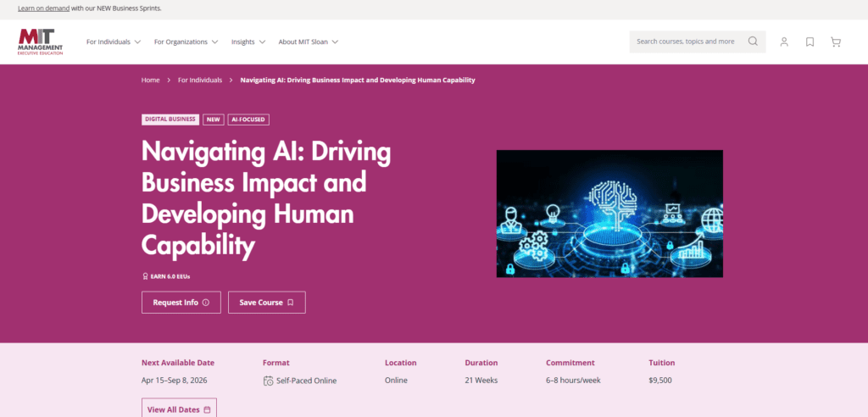Click the current page breadcrumb Navigating AI
Viewport: 868px width, 417px height.
click(358, 81)
